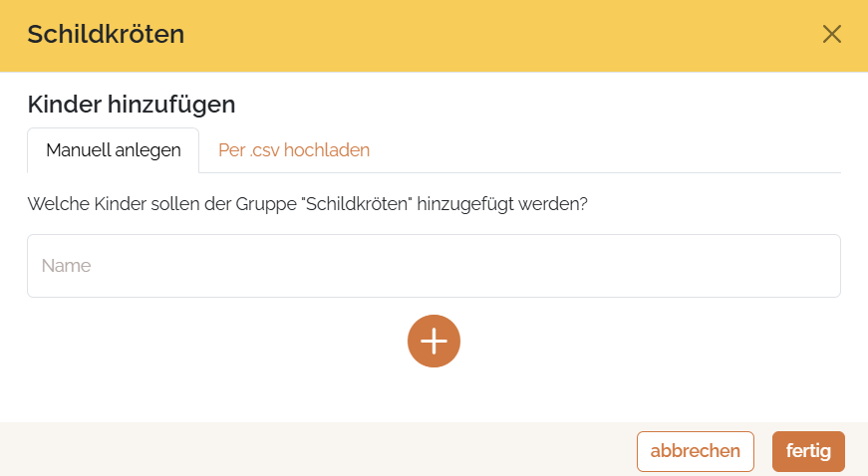Select the csv upload option

point(294,150)
